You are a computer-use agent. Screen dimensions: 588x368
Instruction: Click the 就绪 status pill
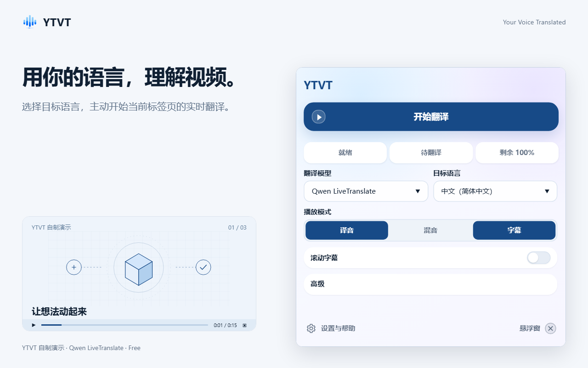[345, 153]
